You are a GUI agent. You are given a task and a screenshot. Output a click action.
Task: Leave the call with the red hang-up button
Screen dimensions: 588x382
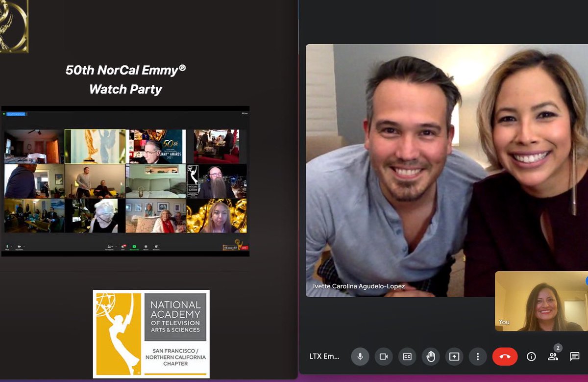click(x=505, y=357)
